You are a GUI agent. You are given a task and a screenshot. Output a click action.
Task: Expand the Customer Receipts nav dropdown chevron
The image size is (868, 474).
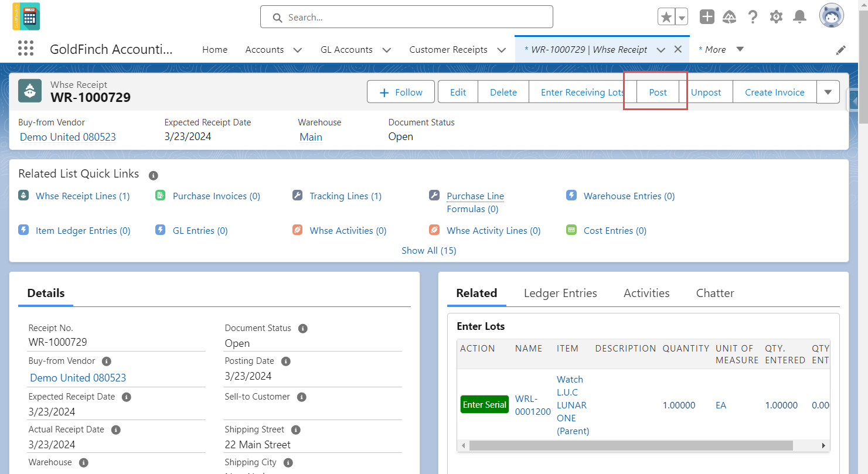pyautogui.click(x=502, y=50)
